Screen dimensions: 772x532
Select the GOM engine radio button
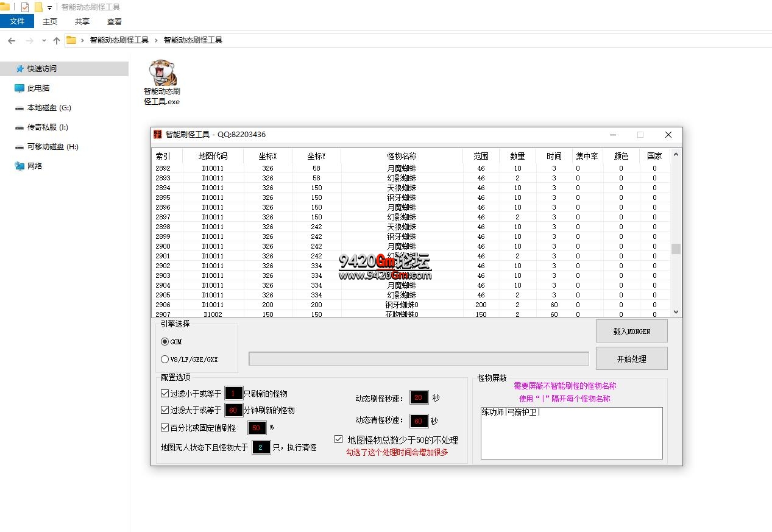point(165,342)
